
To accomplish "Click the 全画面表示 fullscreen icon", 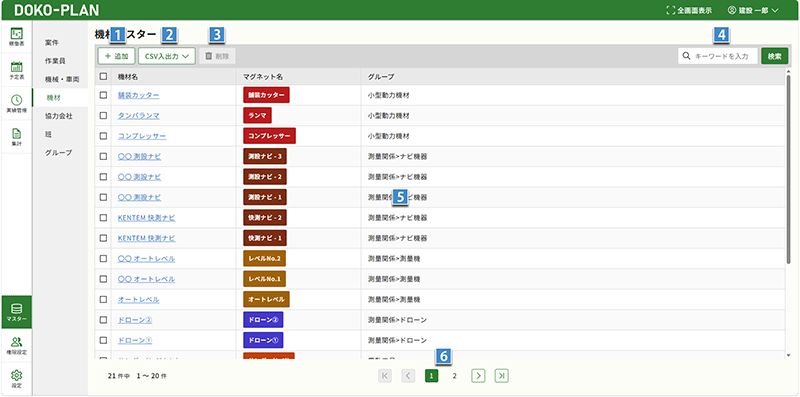I will coord(670,10).
